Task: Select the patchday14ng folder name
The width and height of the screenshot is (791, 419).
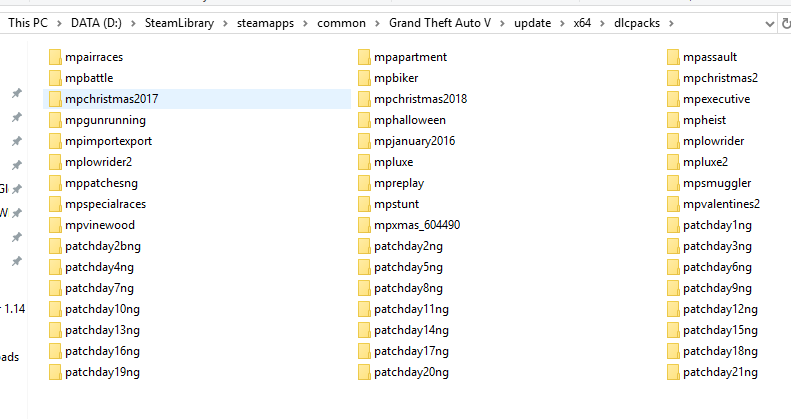Action: 411,330
